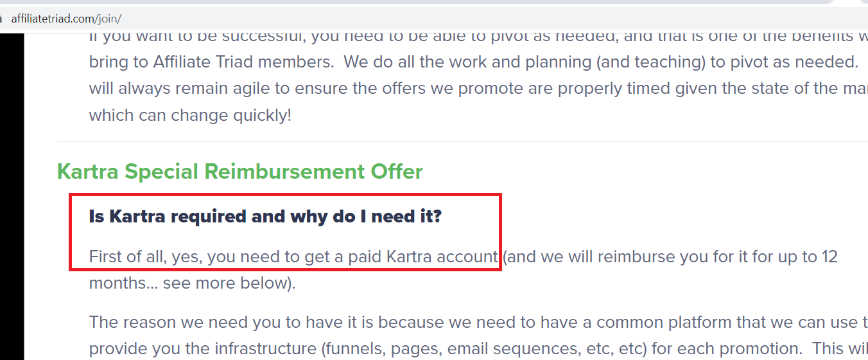The height and width of the screenshot is (360, 868).
Task: Expand "Is Kartra required and why do I need it?"
Action: coord(266,217)
